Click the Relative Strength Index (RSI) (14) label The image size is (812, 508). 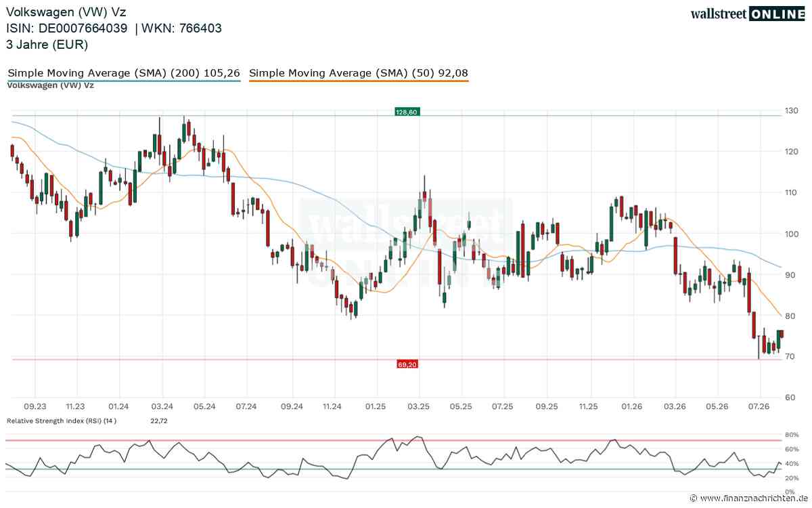coord(62,421)
